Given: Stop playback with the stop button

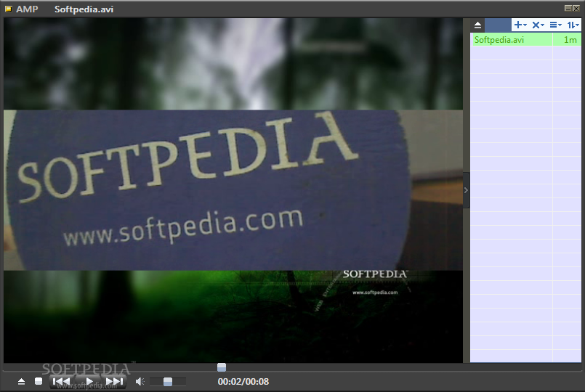Looking at the screenshot, I should [39, 381].
